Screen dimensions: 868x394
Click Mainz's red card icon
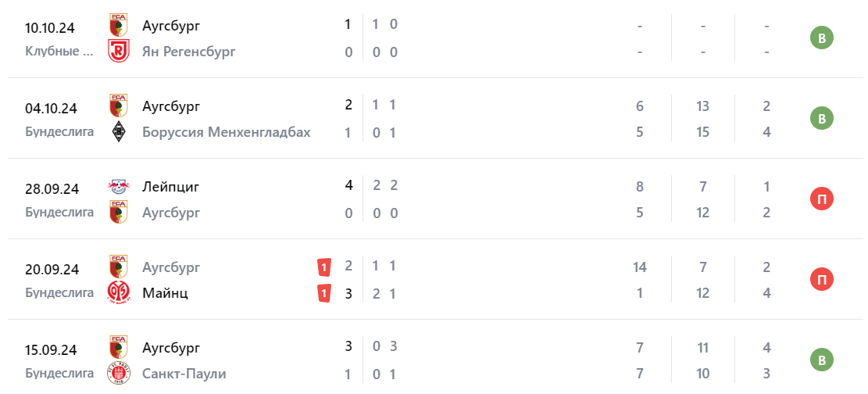(323, 293)
